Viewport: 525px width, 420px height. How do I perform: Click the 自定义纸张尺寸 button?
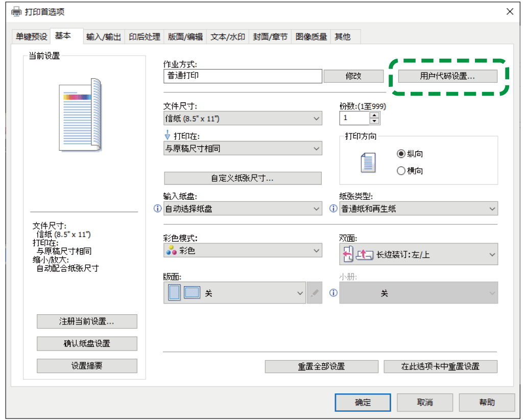pyautogui.click(x=243, y=178)
